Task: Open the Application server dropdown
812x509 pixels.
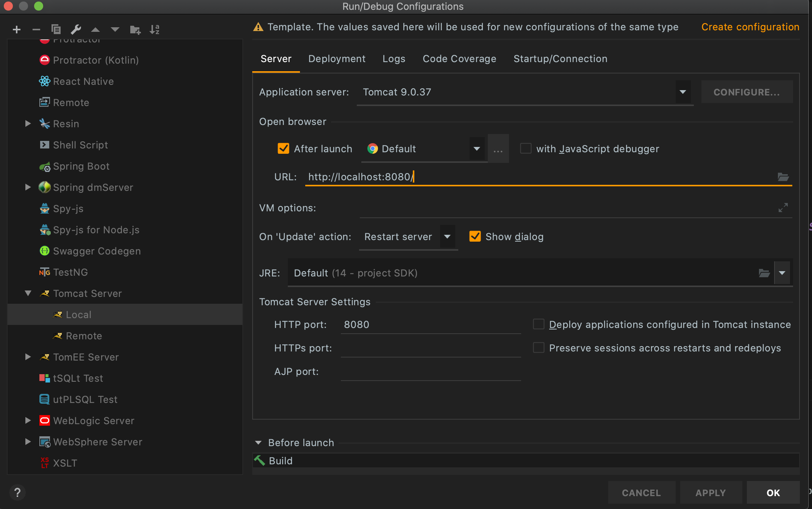Action: coord(682,92)
